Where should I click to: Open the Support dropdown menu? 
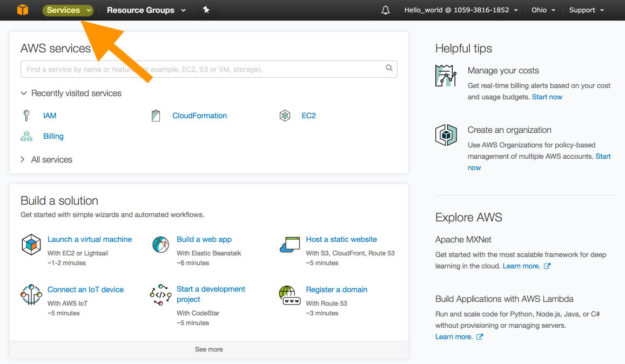[x=586, y=10]
